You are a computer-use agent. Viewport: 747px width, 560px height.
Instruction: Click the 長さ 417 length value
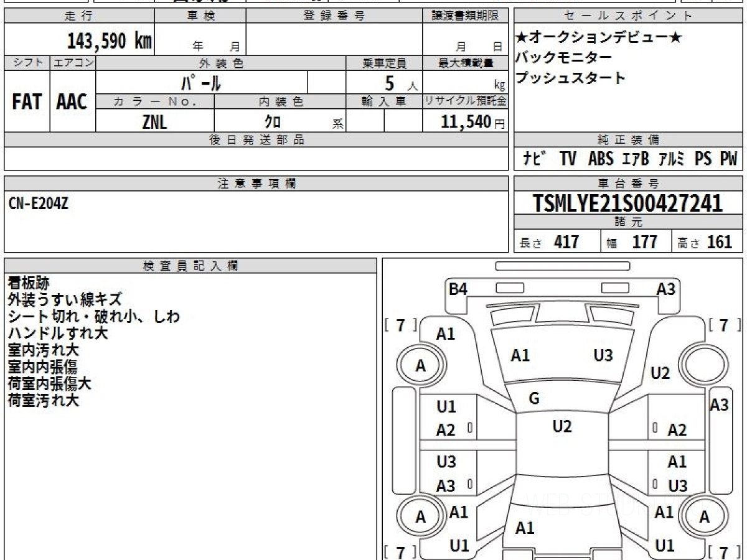point(549,242)
